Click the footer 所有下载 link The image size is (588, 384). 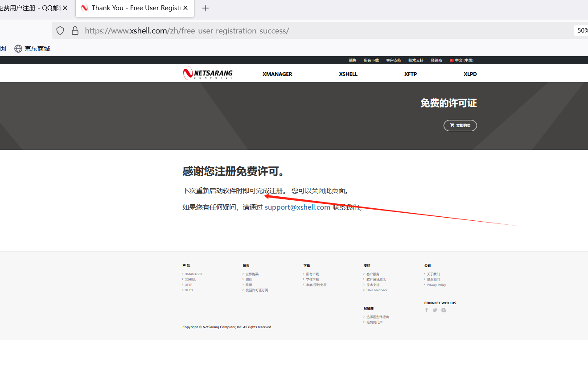[313, 274]
